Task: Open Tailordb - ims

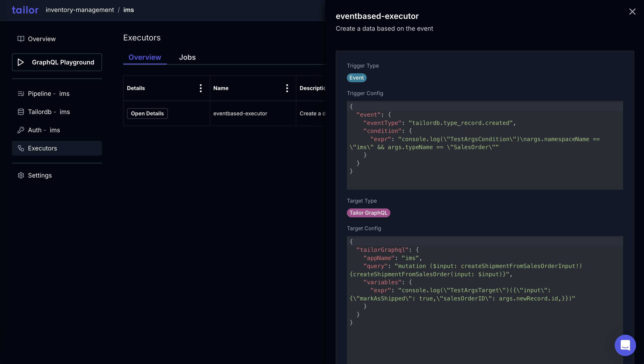Action: coord(49,112)
